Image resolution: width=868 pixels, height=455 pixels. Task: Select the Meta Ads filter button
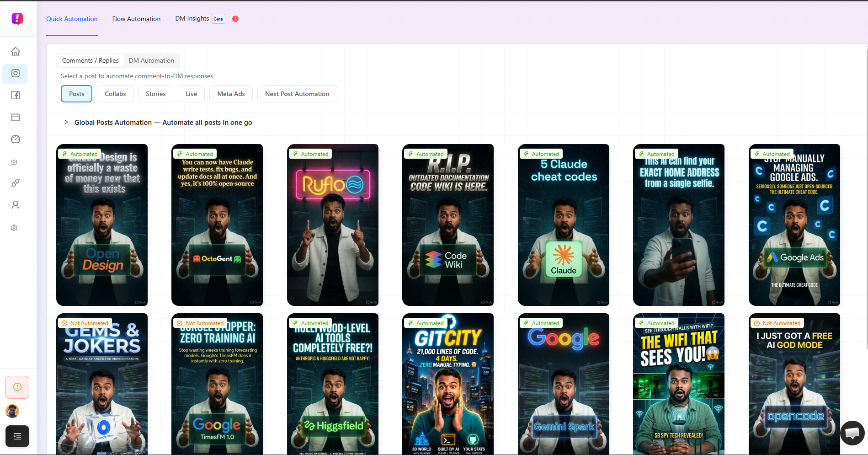click(231, 94)
